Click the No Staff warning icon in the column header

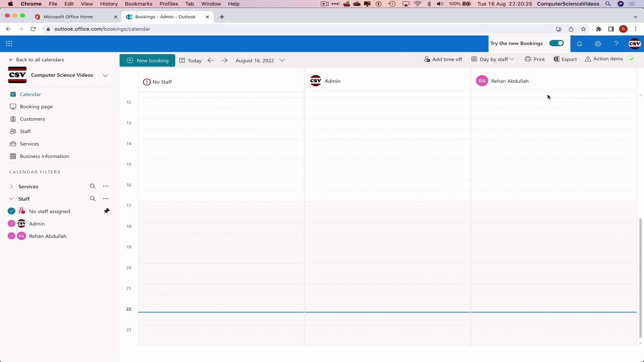pyautogui.click(x=147, y=82)
